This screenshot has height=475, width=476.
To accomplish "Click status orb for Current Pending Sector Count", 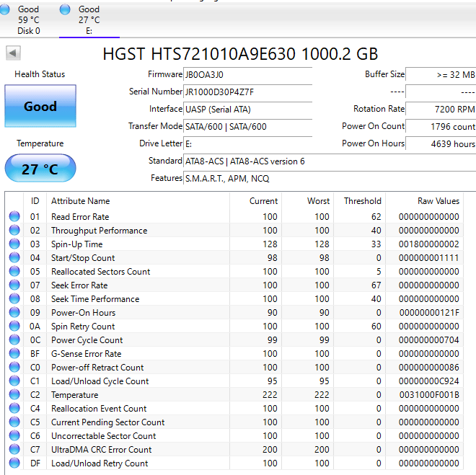I will (x=14, y=422).
